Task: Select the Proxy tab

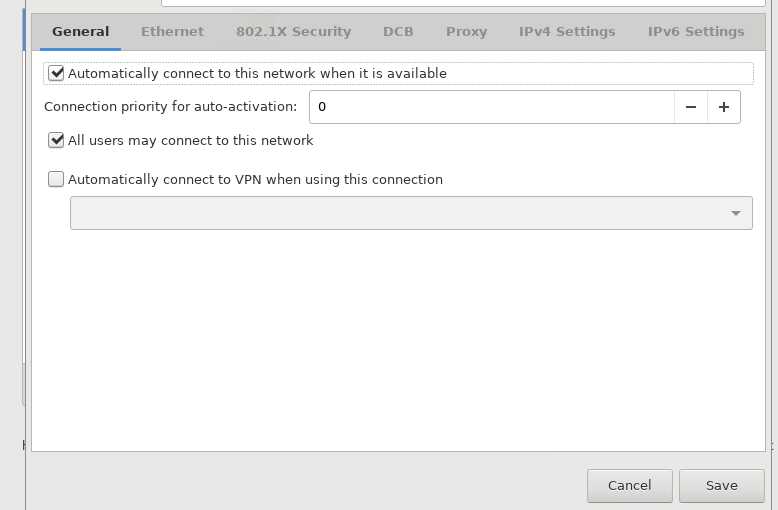Action: [x=466, y=32]
